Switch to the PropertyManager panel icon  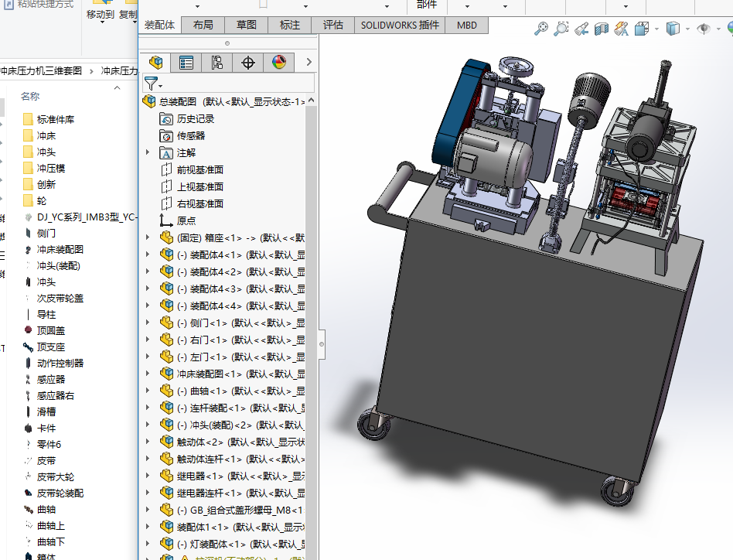pyautogui.click(x=186, y=63)
